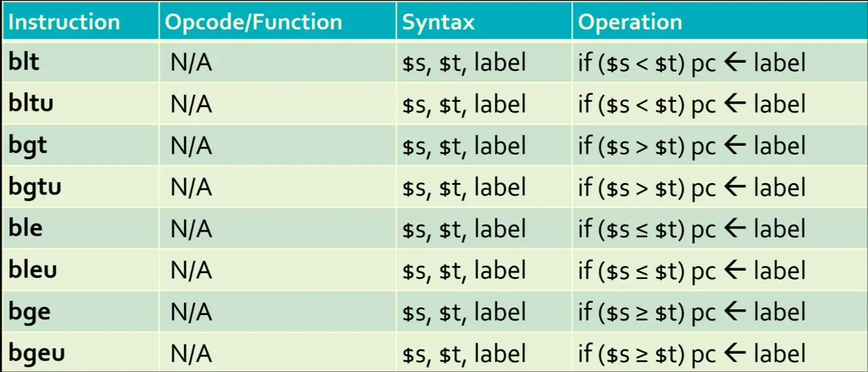Click the bge operation with ≥ condition
This screenshot has height=372, width=868.
click(691, 312)
